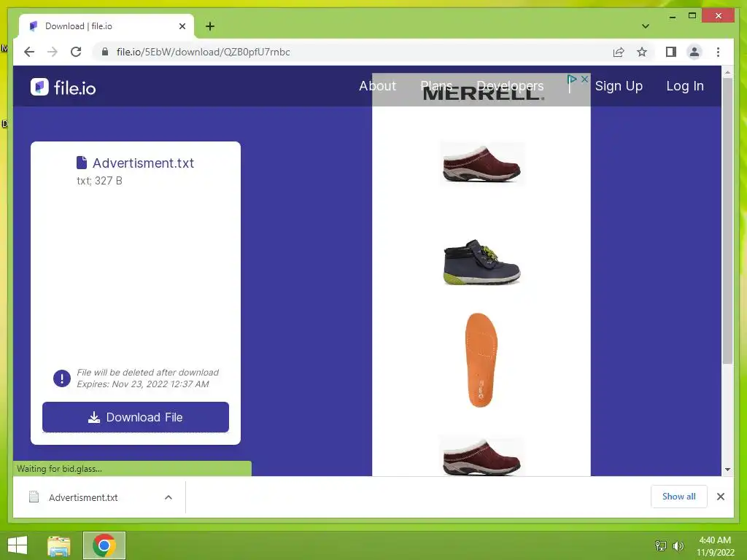Open a new tab with plus button
747x560 pixels.
coord(210,26)
